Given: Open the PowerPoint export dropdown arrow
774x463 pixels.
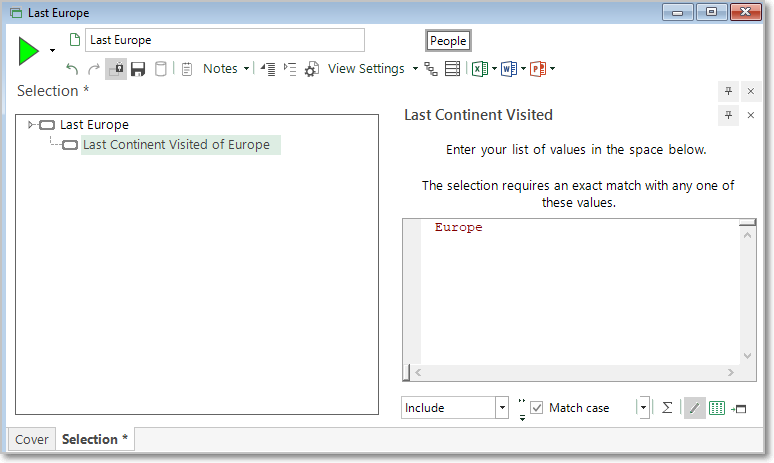Looking at the screenshot, I should tap(552, 69).
